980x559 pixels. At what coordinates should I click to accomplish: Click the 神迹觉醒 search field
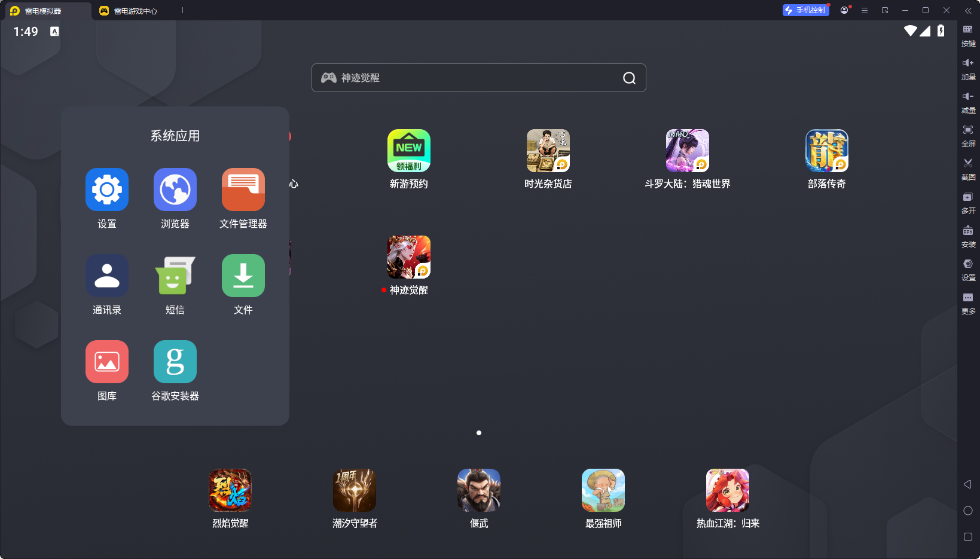coord(479,78)
